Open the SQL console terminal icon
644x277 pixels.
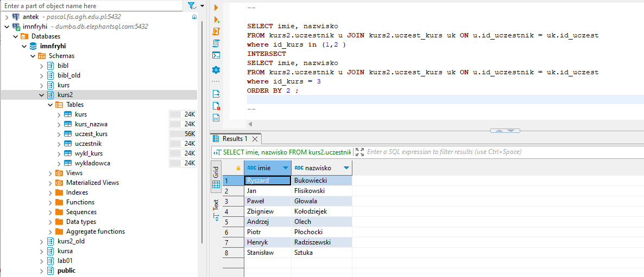216,55
